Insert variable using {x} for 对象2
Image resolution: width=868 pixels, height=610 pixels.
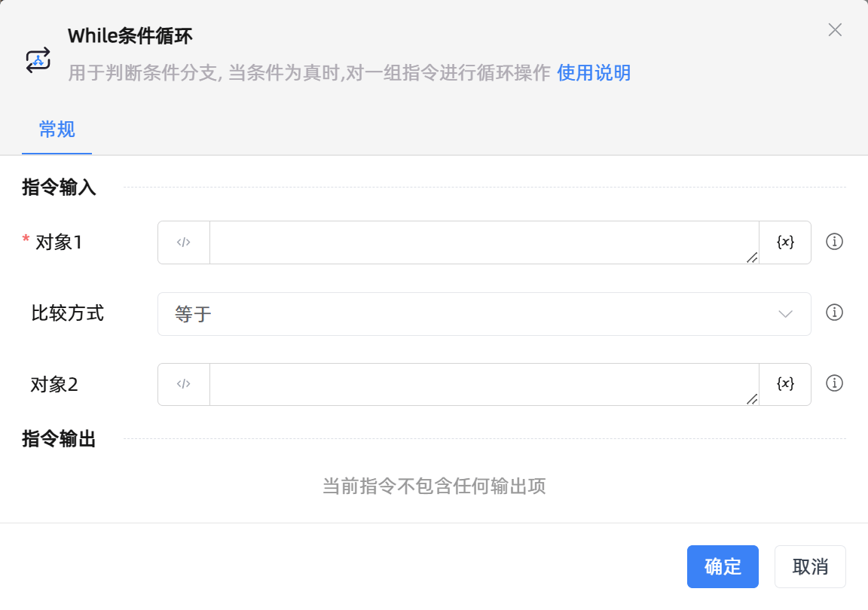point(785,384)
